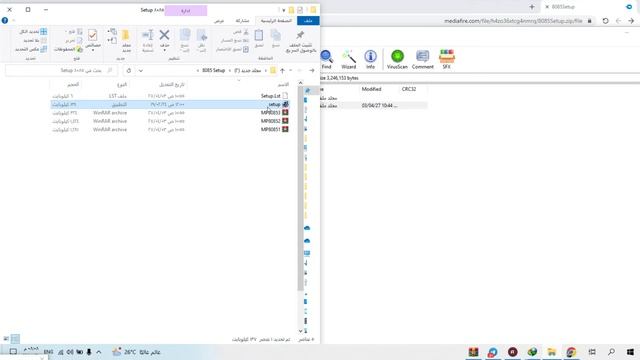Expand the system tray hidden icons chevron
The height and width of the screenshot is (360, 640).
pos(99,352)
